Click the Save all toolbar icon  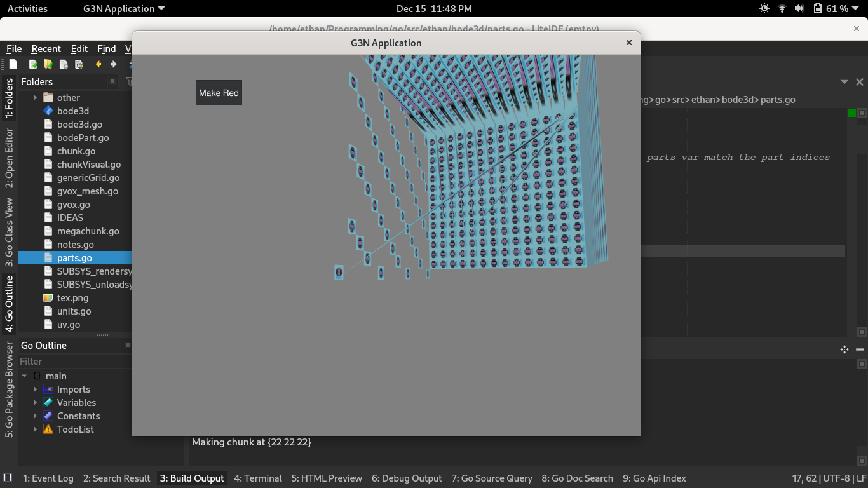[79, 64]
